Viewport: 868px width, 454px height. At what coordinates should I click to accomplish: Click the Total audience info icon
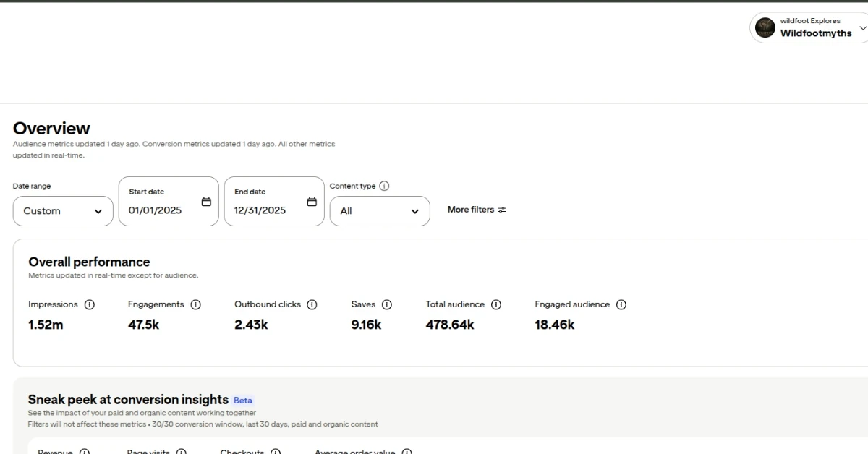coord(496,304)
